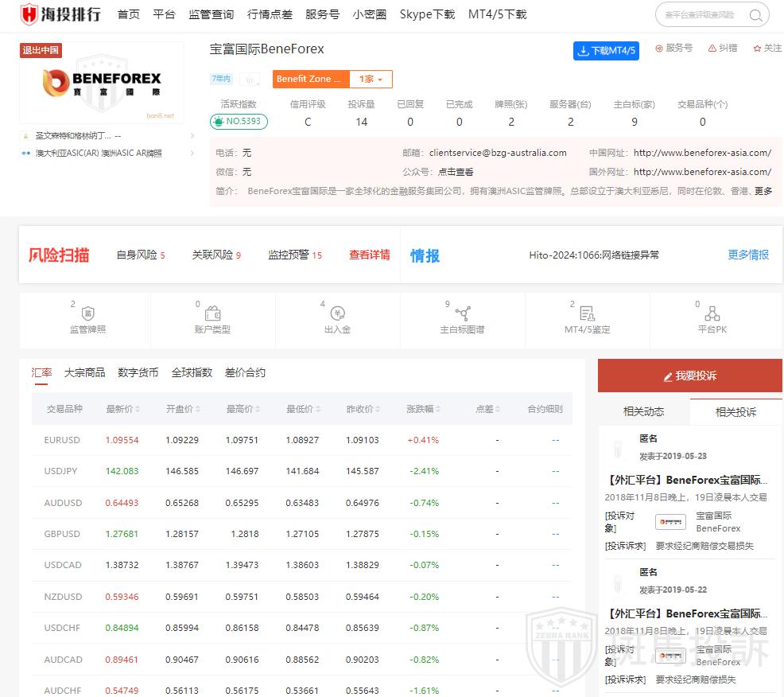Open the 主白标图谱 graph icon
Image resolution: width=784 pixels, height=697 pixels.
pos(462,313)
